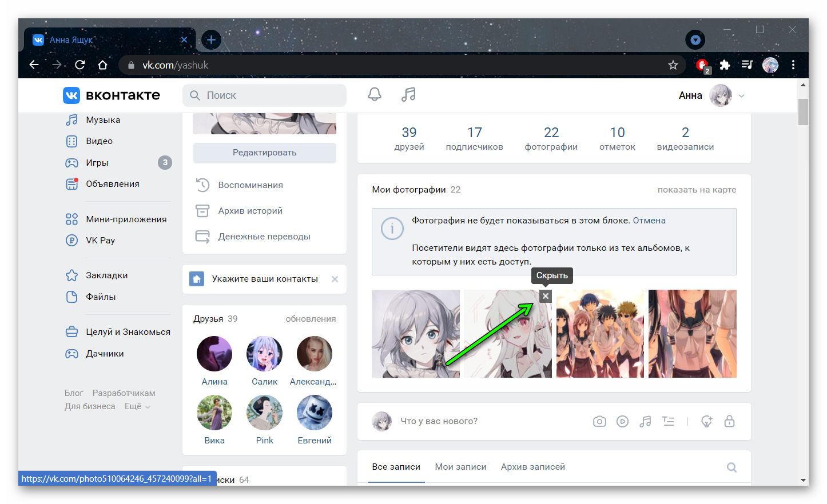The width and height of the screenshot is (827, 504).
Task: Open friend Алина's avatar
Action: click(x=214, y=354)
